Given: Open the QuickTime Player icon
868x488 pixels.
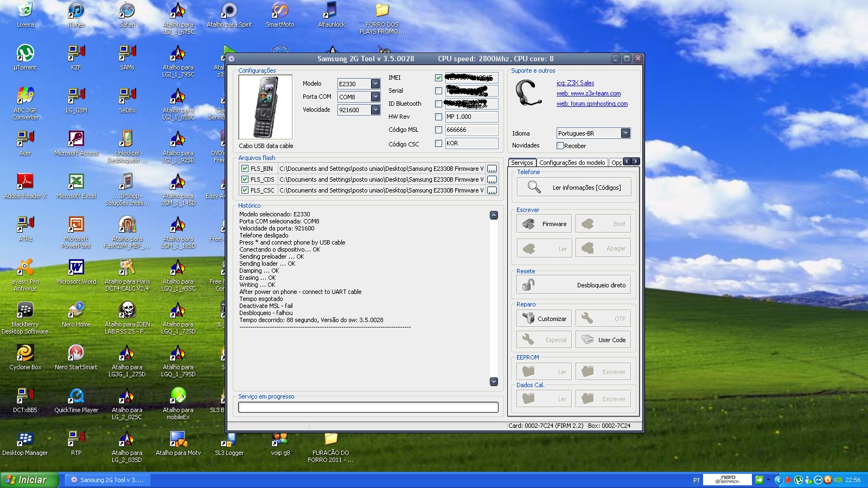Looking at the screenshot, I should click(76, 400).
